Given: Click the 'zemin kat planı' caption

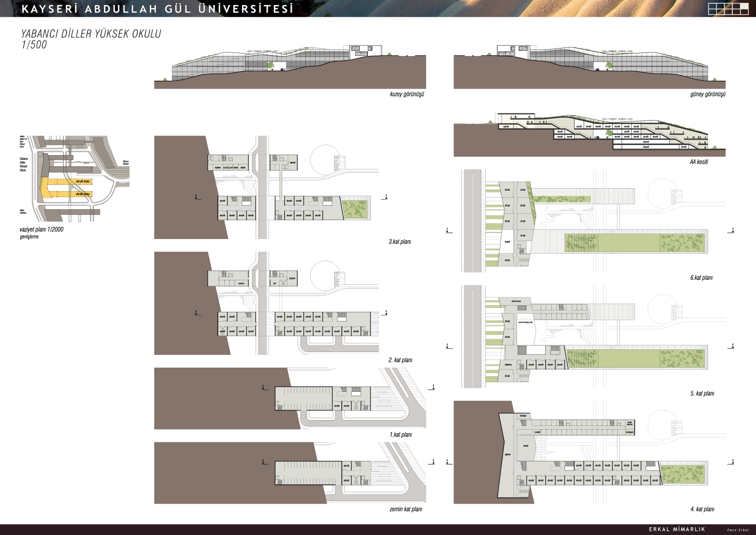Looking at the screenshot, I should (406, 509).
